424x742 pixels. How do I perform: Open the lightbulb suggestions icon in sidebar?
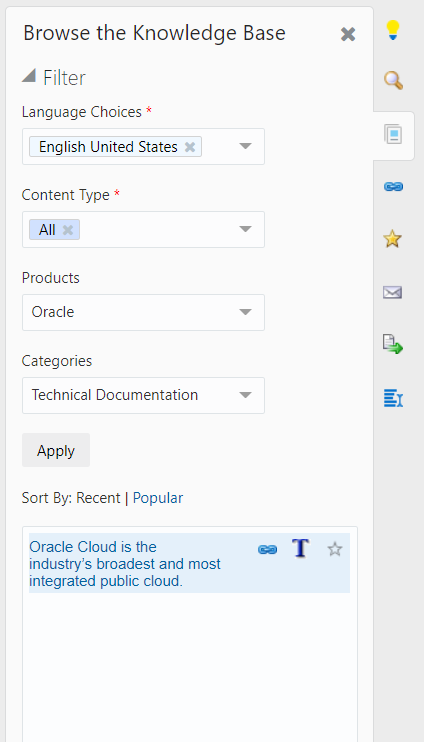pos(393,30)
